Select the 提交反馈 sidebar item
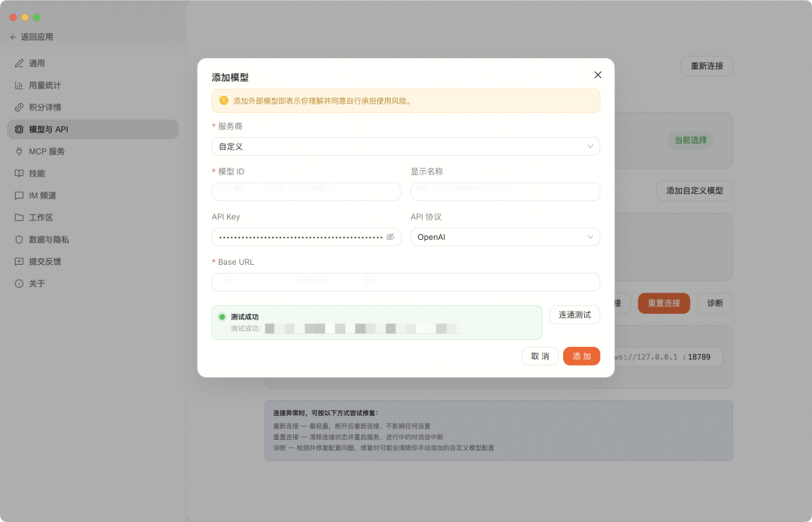 pos(44,262)
